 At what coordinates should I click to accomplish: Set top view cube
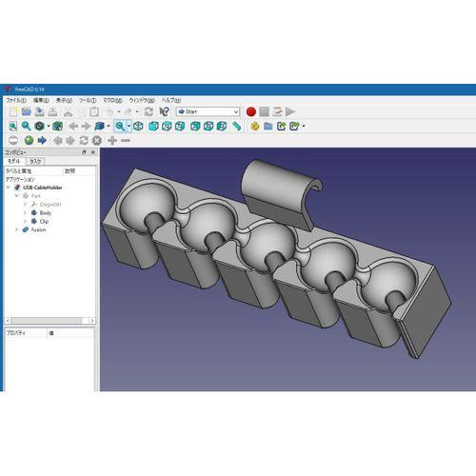click(x=167, y=127)
